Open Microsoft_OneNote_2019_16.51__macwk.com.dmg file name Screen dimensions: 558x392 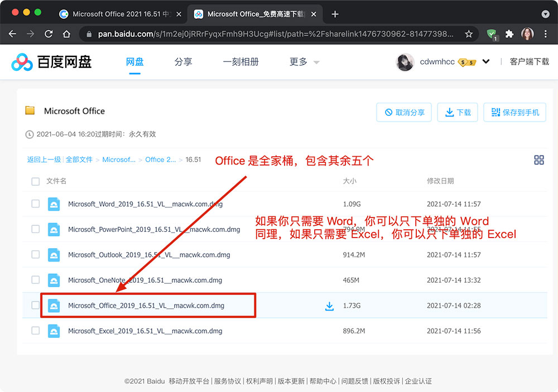tap(145, 280)
